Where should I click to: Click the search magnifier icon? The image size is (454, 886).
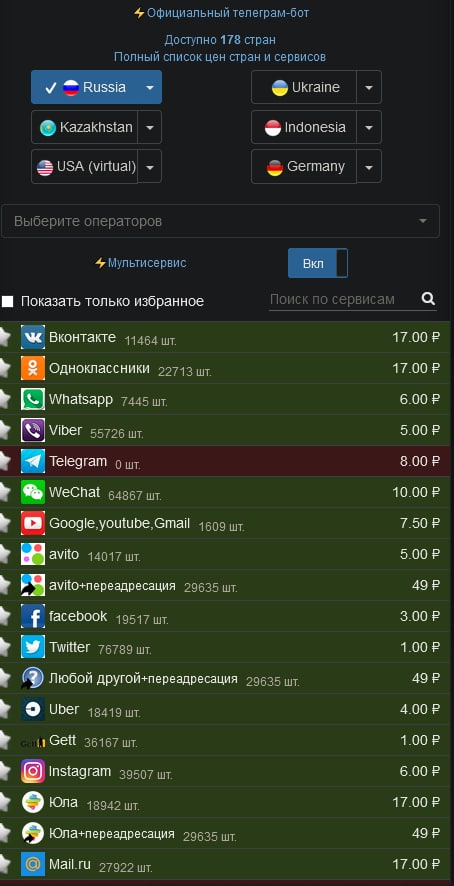pyautogui.click(x=429, y=299)
